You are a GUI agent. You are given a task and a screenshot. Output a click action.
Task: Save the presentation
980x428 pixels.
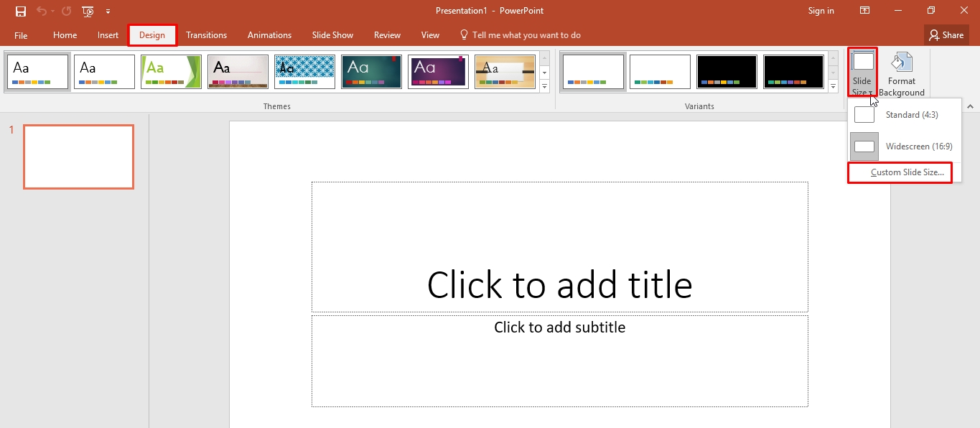20,11
